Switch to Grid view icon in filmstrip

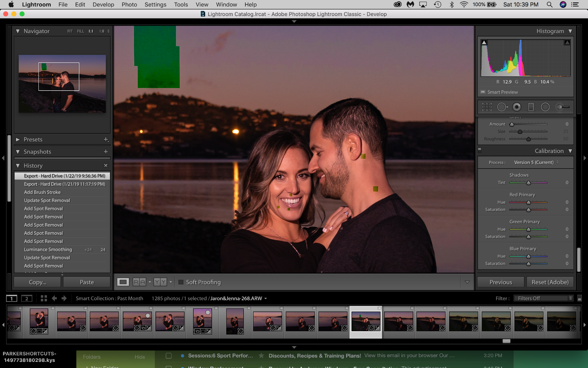44,298
